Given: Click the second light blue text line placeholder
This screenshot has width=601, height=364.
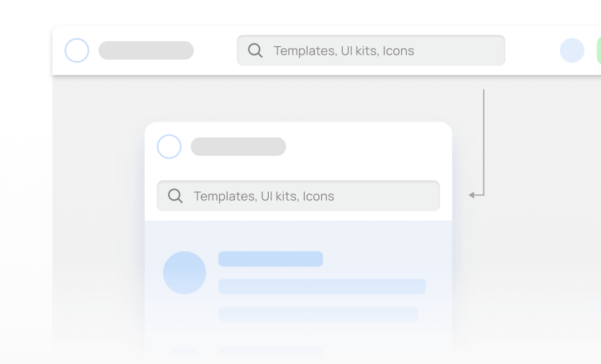Looking at the screenshot, I should tap(322, 287).
